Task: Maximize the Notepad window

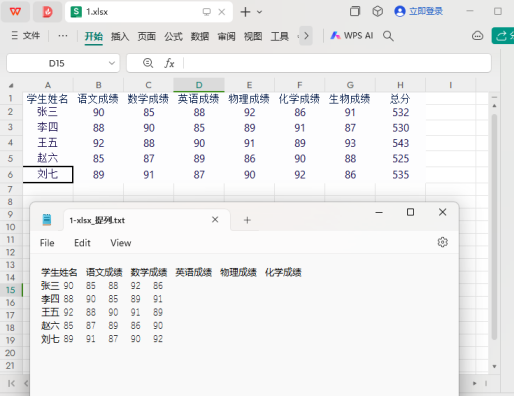Action: pos(410,212)
